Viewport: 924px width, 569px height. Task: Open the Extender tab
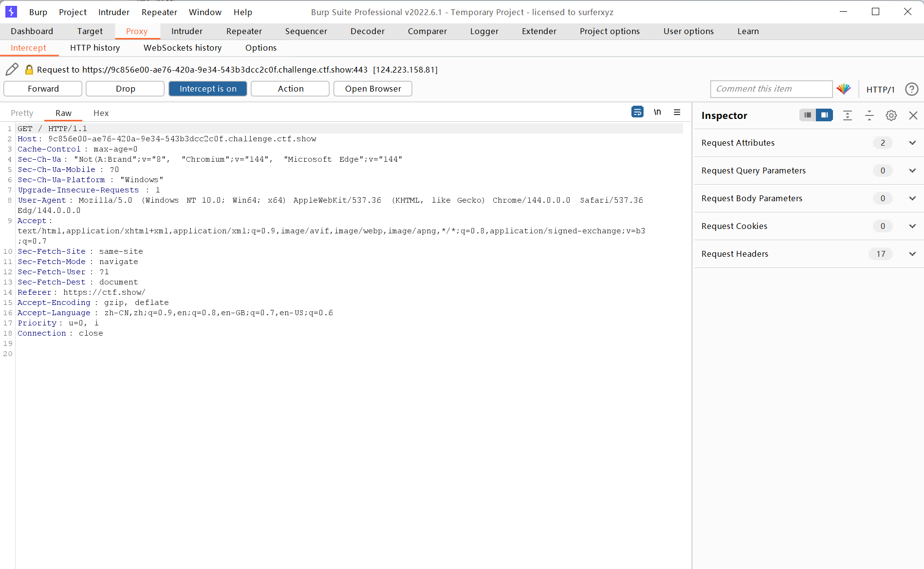[x=539, y=31]
